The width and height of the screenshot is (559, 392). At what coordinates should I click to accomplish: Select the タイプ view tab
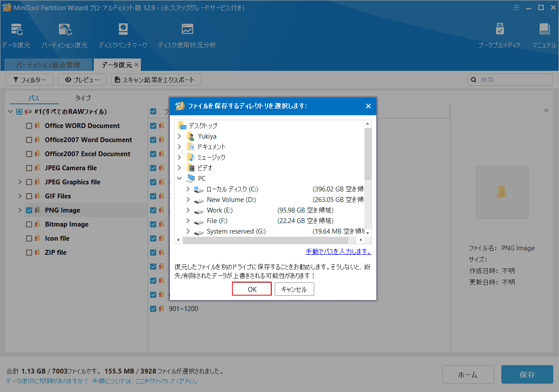point(83,98)
